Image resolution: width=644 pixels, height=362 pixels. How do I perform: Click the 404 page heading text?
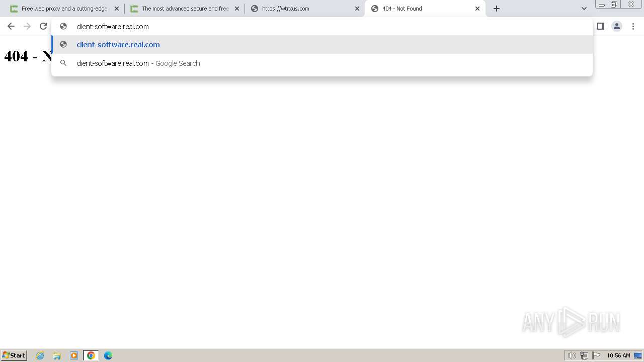pyautogui.click(x=28, y=56)
